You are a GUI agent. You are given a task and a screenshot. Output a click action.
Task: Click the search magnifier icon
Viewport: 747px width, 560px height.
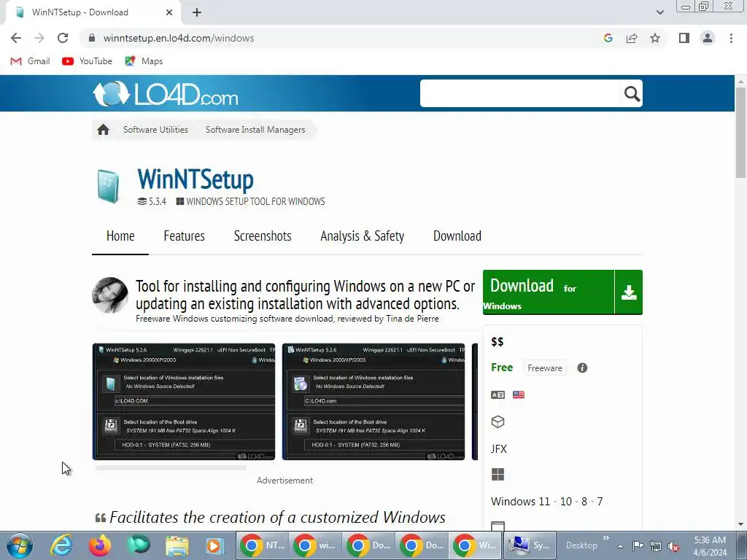pos(632,94)
